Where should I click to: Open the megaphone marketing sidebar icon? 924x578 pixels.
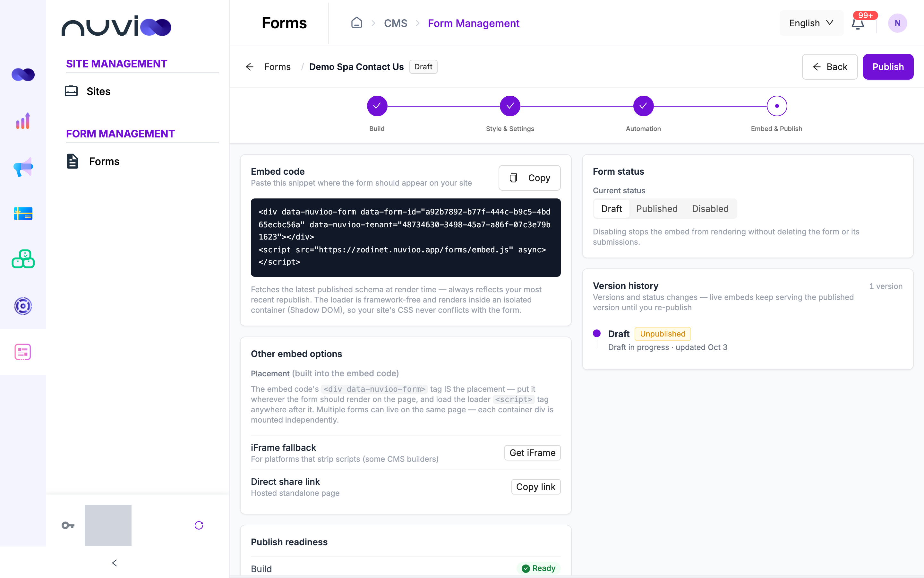point(23,167)
